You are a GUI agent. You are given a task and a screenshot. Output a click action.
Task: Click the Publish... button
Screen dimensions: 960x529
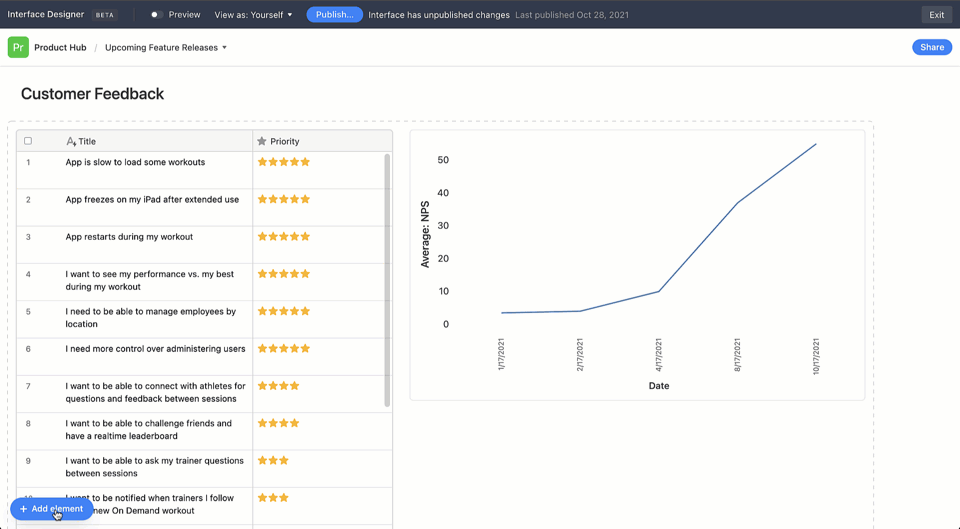tap(334, 15)
